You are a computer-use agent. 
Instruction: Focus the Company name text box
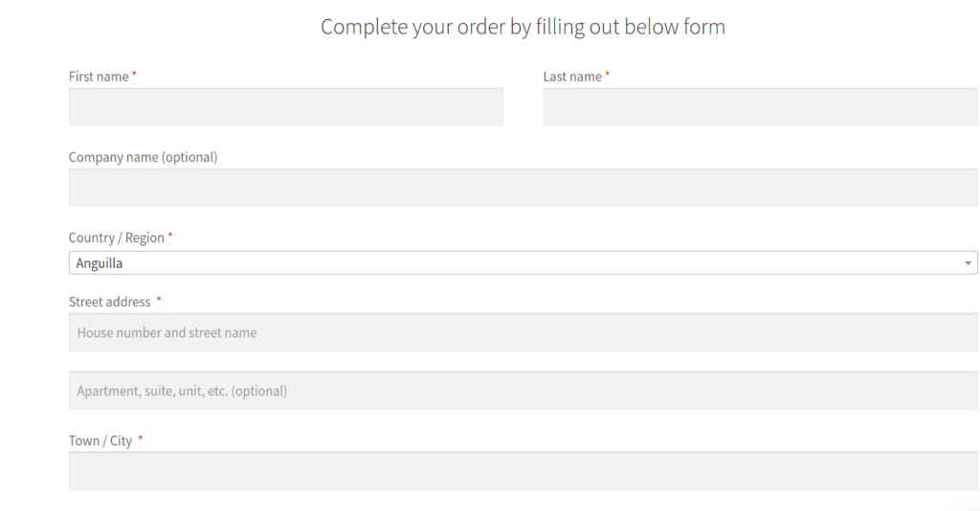click(523, 188)
